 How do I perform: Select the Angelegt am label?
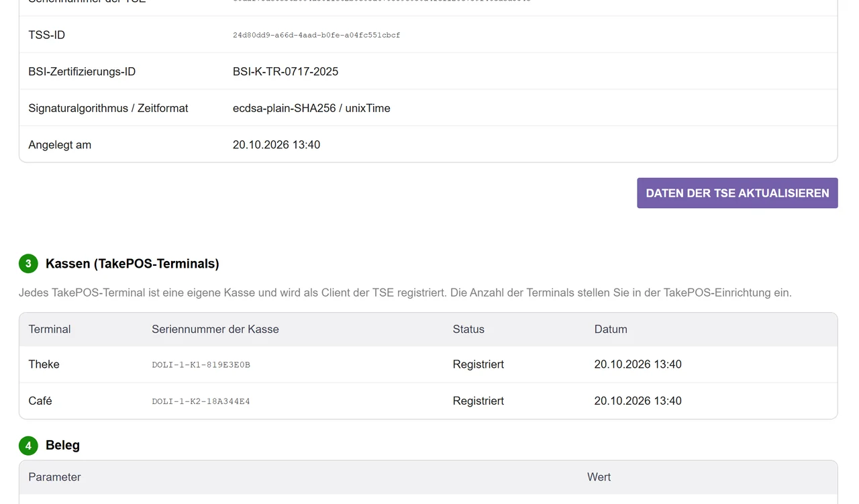60,145
